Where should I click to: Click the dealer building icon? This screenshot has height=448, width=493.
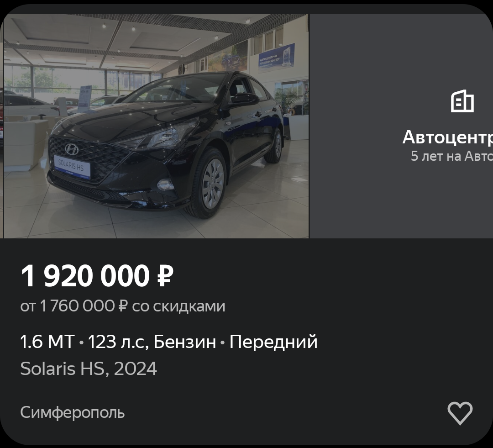tap(462, 101)
